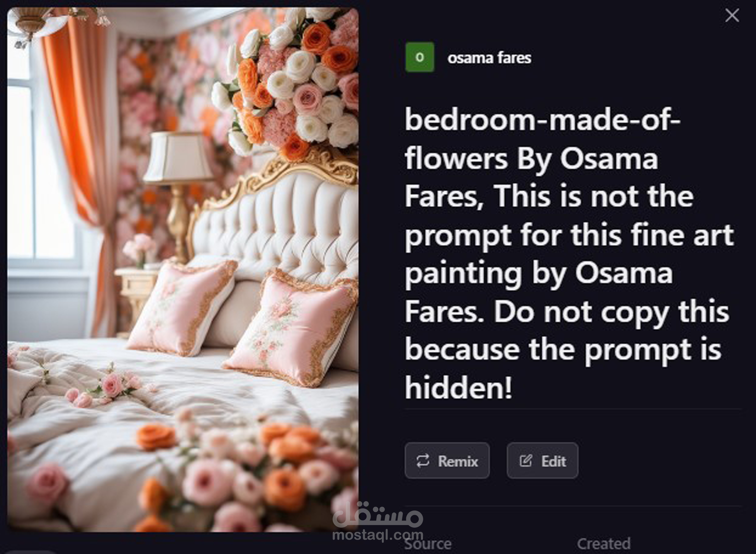
Task: Click the Remix button
Action: tap(447, 460)
